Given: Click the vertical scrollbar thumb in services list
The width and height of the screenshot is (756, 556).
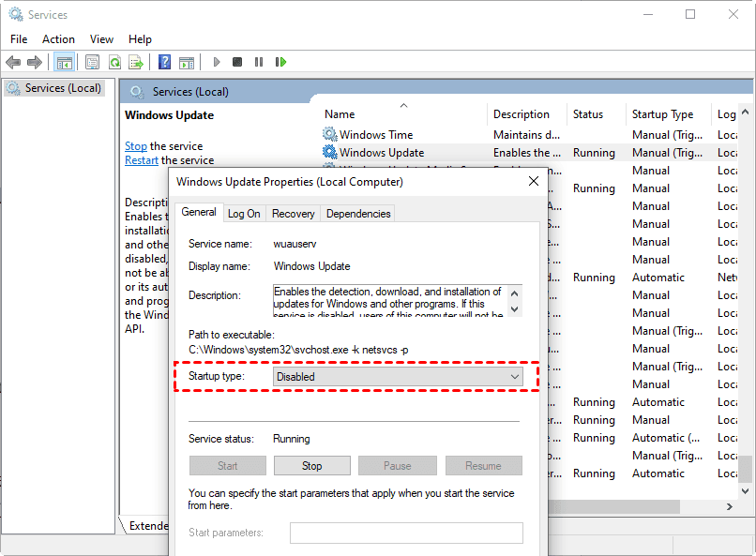Looking at the screenshot, I should click(x=746, y=468).
